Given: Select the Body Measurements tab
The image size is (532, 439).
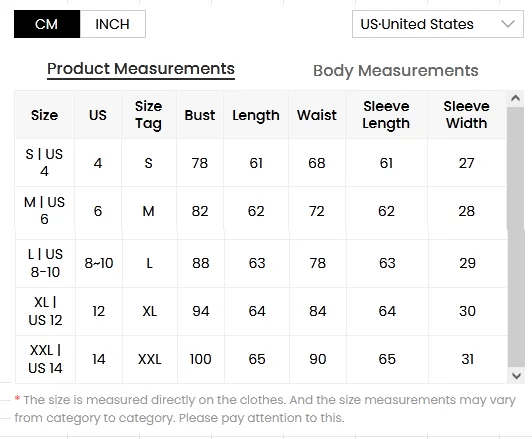Looking at the screenshot, I should tap(396, 71).
